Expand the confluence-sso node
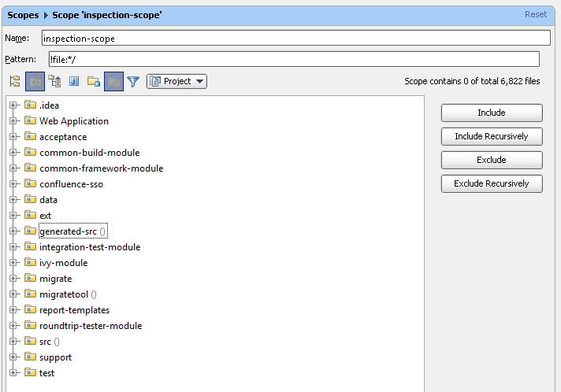Screen dimensions: 561x392 click(x=13, y=183)
